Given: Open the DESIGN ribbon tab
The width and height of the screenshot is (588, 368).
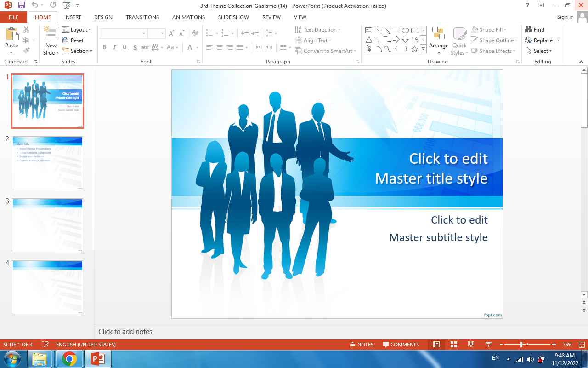Looking at the screenshot, I should tap(103, 17).
